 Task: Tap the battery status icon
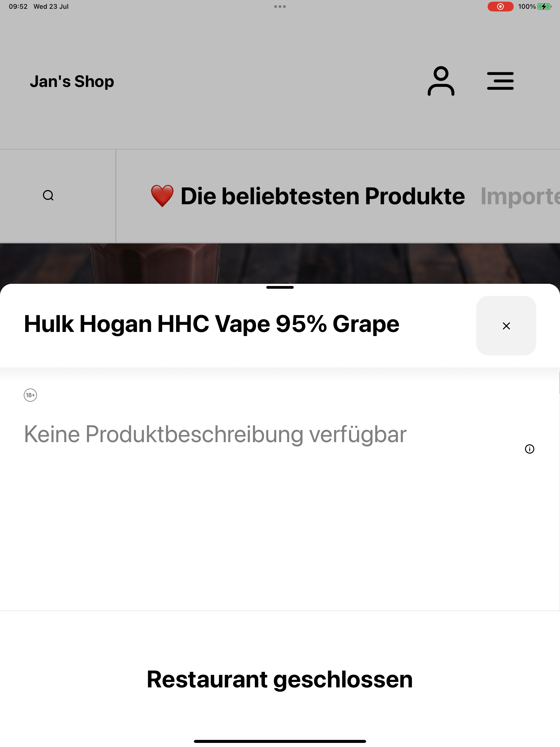coord(544,6)
